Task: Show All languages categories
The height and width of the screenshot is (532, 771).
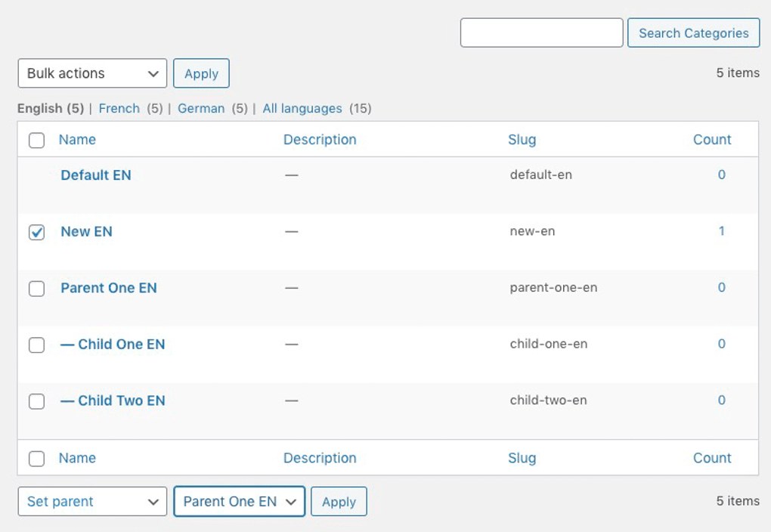Action: click(x=302, y=108)
